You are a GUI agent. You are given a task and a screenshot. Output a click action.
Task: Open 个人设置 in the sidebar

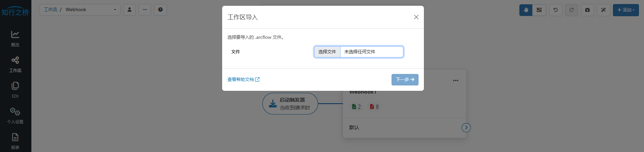(15, 116)
